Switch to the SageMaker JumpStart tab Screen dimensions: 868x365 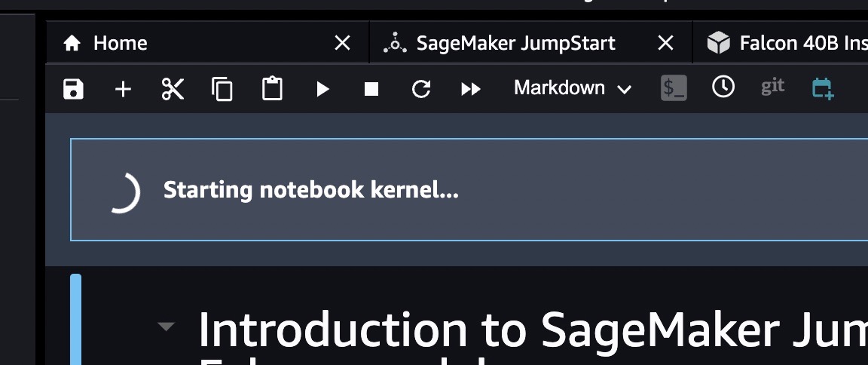click(x=531, y=43)
